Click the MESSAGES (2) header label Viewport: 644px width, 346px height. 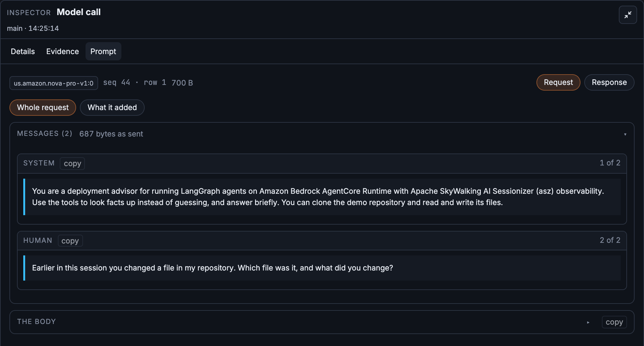(45, 133)
